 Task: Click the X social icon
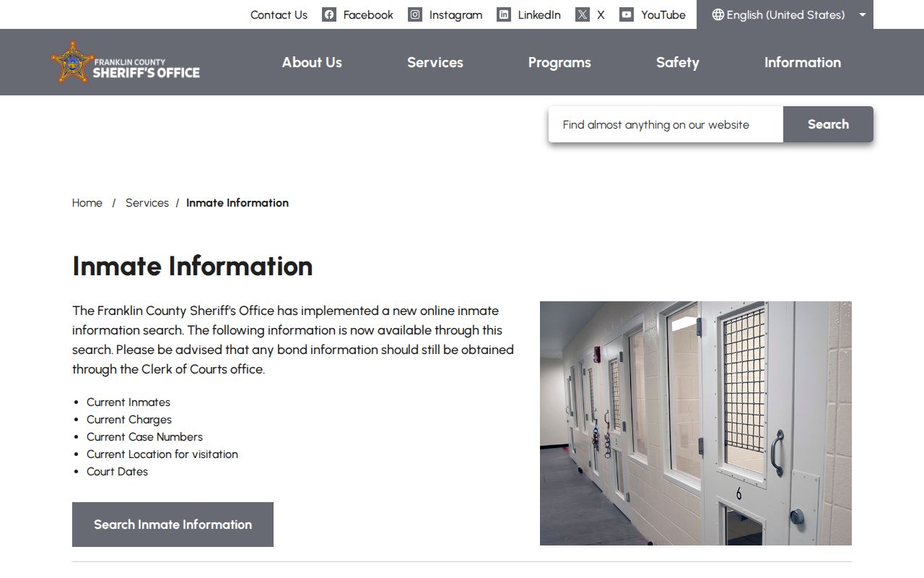(x=583, y=14)
